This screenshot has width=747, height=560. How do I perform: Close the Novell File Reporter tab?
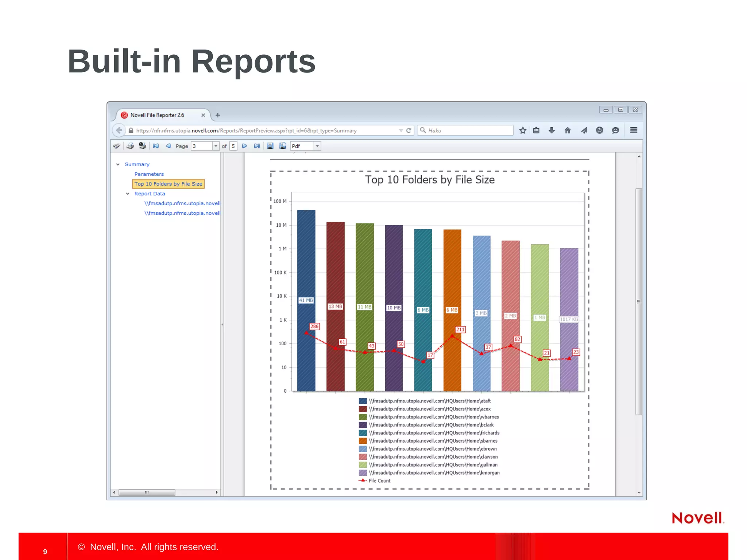click(x=203, y=115)
